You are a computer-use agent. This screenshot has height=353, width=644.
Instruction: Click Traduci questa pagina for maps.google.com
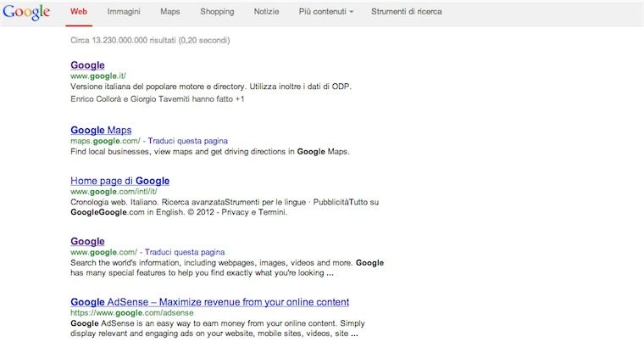(188, 141)
